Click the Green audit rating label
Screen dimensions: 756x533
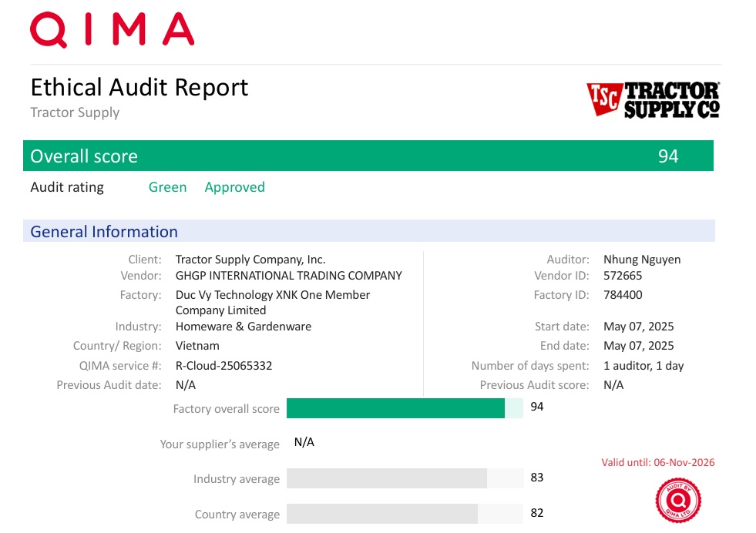pos(167,187)
